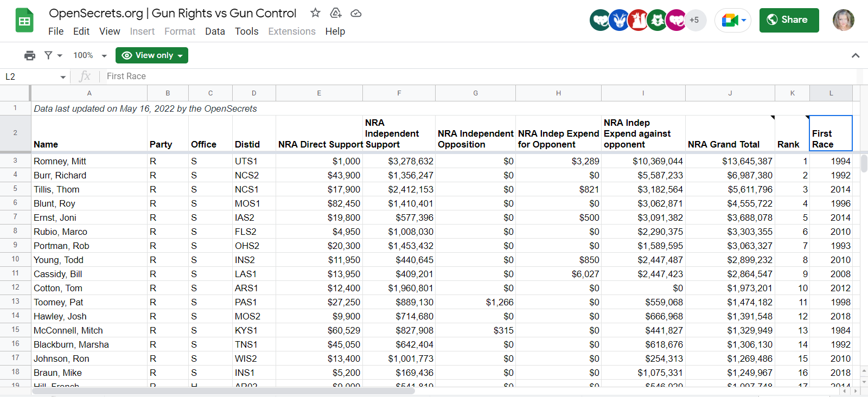Select the $10,369,044 cell

pyautogui.click(x=643, y=161)
